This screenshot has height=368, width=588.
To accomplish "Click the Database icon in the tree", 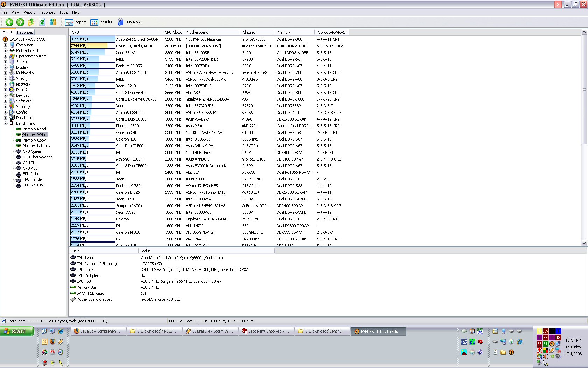I will coord(12,118).
